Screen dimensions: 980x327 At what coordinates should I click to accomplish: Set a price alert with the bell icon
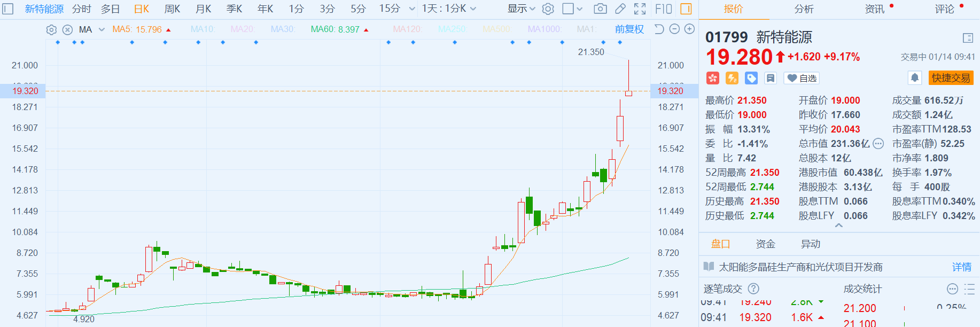point(915,78)
